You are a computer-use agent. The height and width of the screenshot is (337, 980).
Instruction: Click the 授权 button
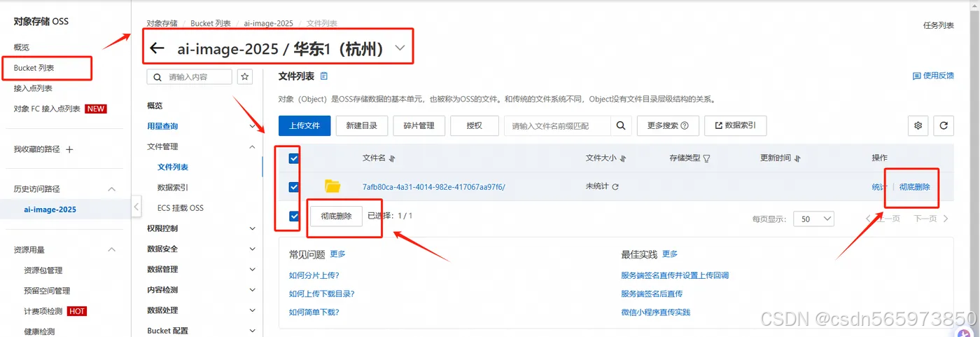coord(475,126)
